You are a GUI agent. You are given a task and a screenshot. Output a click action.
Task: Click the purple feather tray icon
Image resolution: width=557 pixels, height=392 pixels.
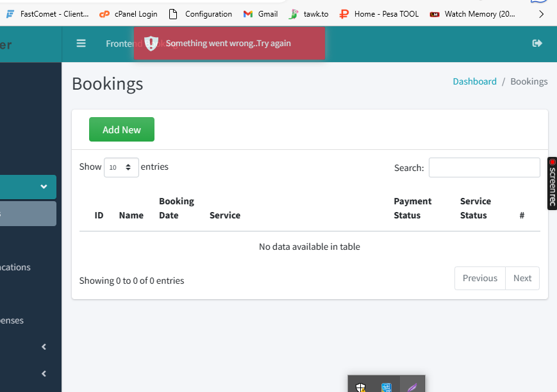coord(412,387)
